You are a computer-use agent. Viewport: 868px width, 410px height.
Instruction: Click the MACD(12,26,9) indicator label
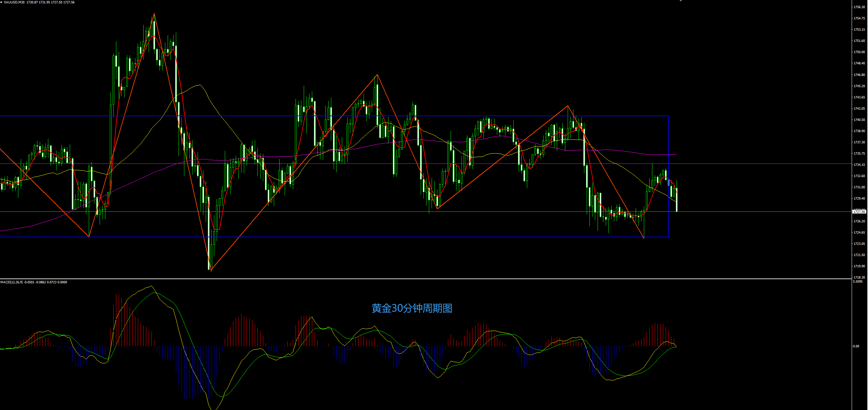[x=12, y=282]
